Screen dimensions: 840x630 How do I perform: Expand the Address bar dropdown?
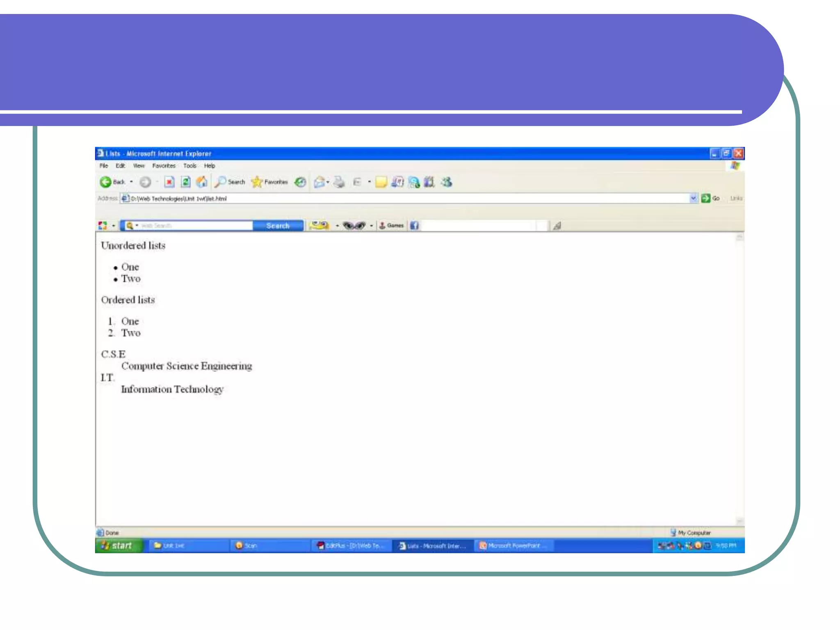coord(693,199)
